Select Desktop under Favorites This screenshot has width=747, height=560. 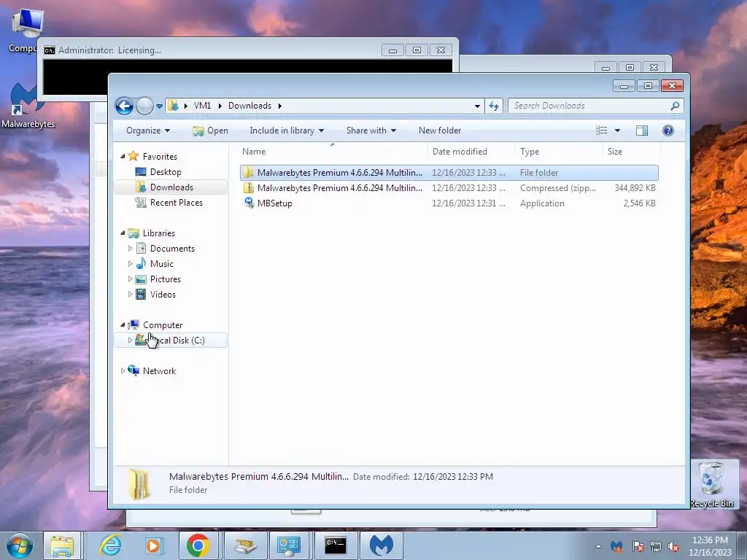click(x=166, y=172)
